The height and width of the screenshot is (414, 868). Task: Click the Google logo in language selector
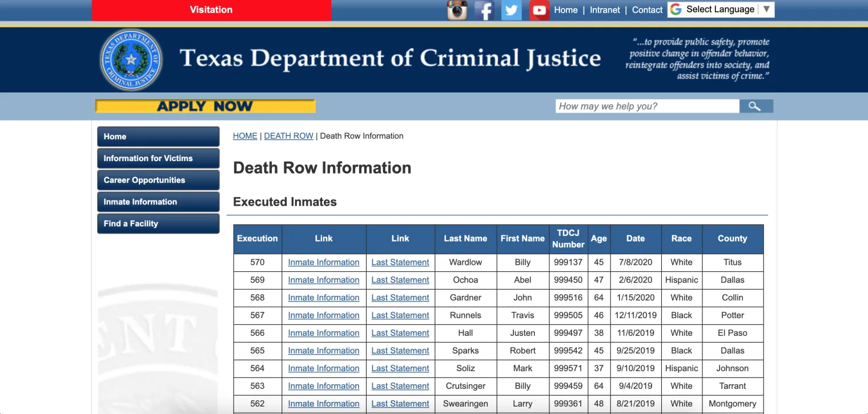tap(676, 9)
